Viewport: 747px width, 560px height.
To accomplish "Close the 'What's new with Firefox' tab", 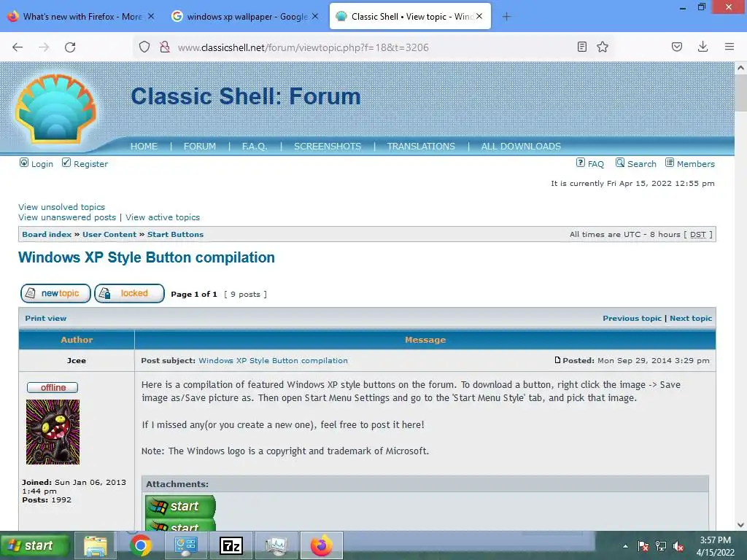I will coord(151,16).
